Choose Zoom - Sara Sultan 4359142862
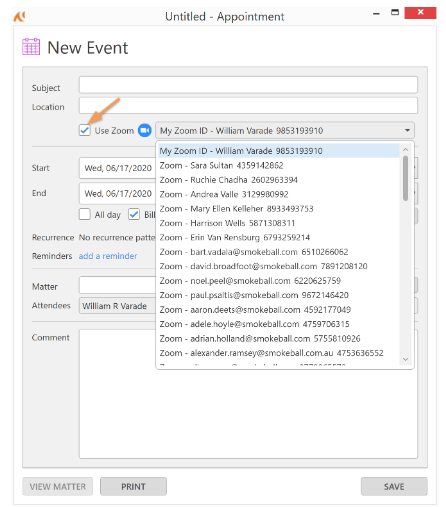 279,165
